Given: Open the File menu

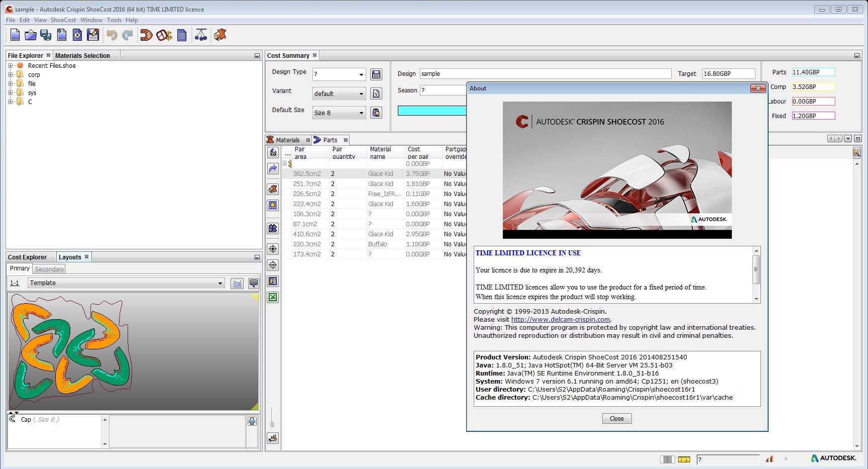Looking at the screenshot, I should [11, 20].
